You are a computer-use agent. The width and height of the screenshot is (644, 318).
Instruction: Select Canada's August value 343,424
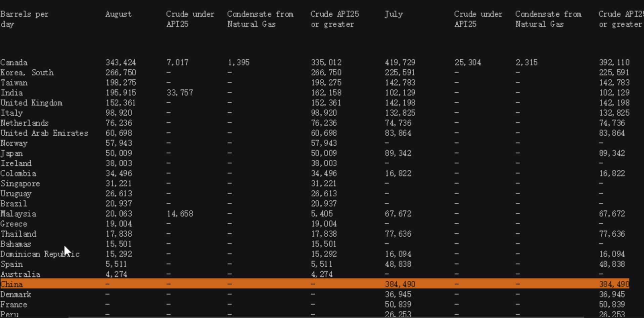coord(121,63)
